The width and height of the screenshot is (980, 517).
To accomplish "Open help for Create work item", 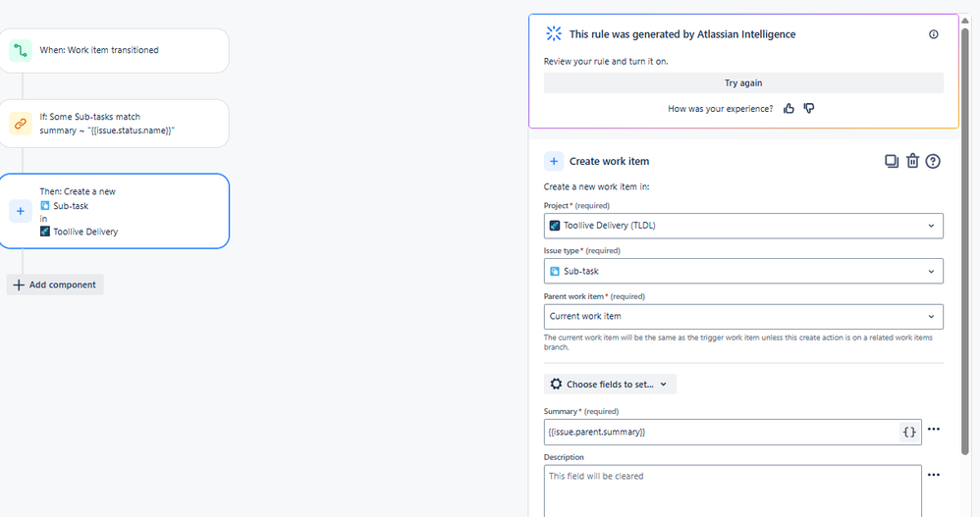I will click(933, 161).
